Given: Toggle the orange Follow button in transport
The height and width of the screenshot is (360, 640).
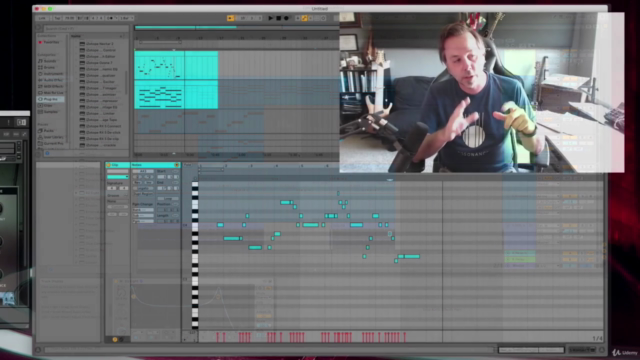Looking at the screenshot, I should [230, 18].
